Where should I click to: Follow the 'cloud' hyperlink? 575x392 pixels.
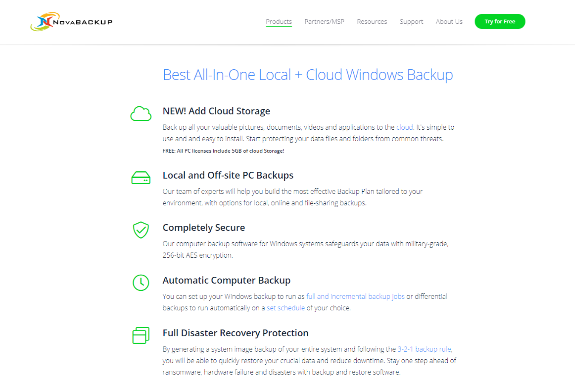(404, 127)
